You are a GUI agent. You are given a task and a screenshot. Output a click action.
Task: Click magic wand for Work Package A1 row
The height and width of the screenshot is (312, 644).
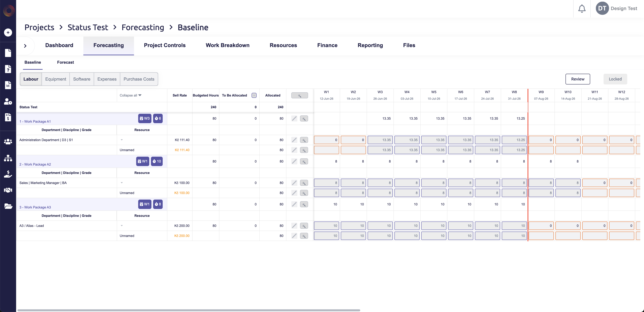click(304, 119)
